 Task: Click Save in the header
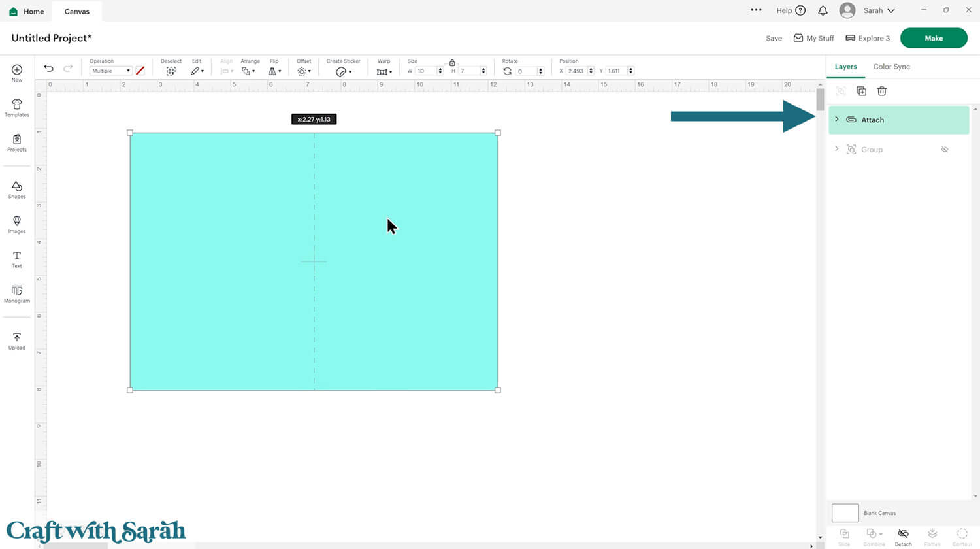coord(774,39)
